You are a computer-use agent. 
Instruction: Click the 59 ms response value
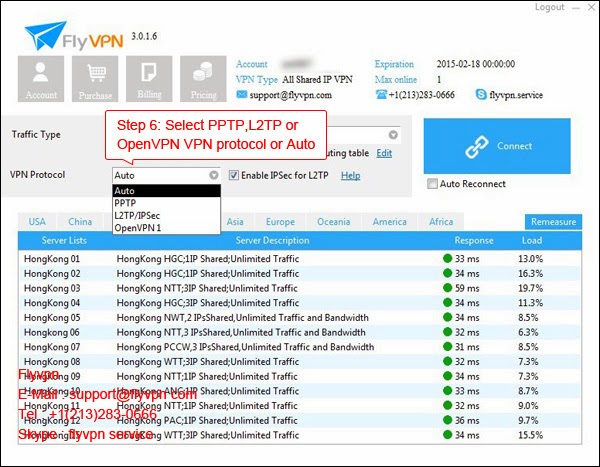click(467, 288)
